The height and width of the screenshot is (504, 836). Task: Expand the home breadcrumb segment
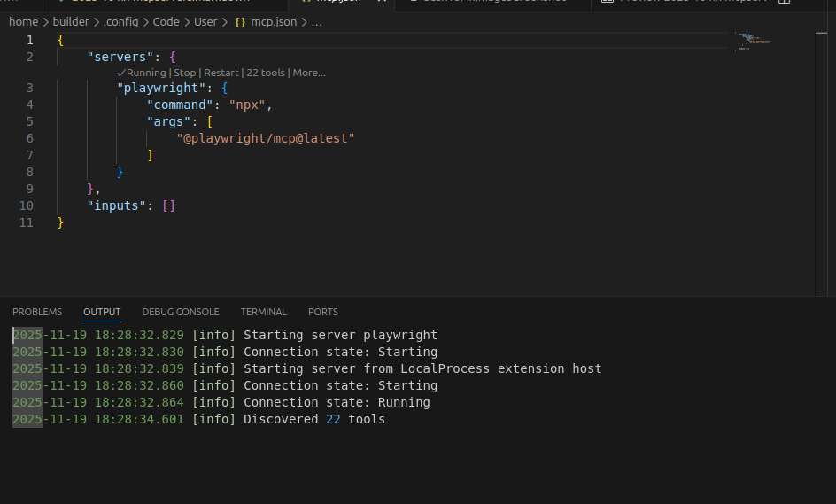[x=23, y=21]
